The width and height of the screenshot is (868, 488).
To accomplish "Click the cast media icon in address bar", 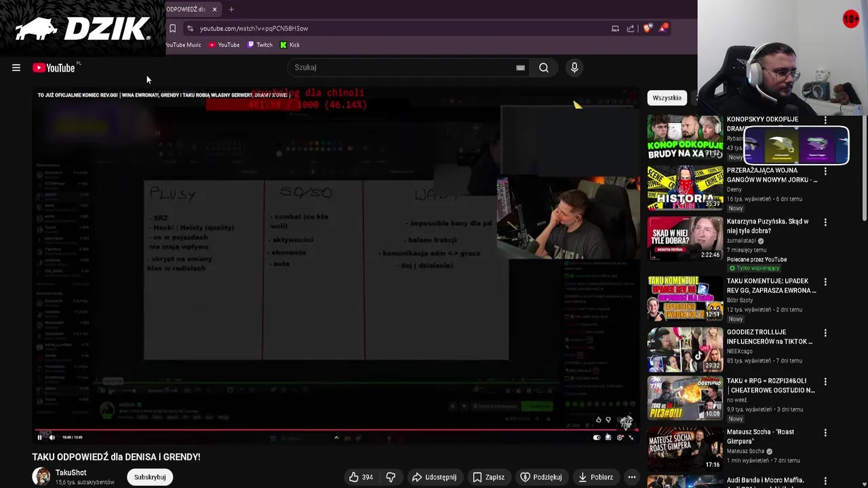I will point(615,28).
